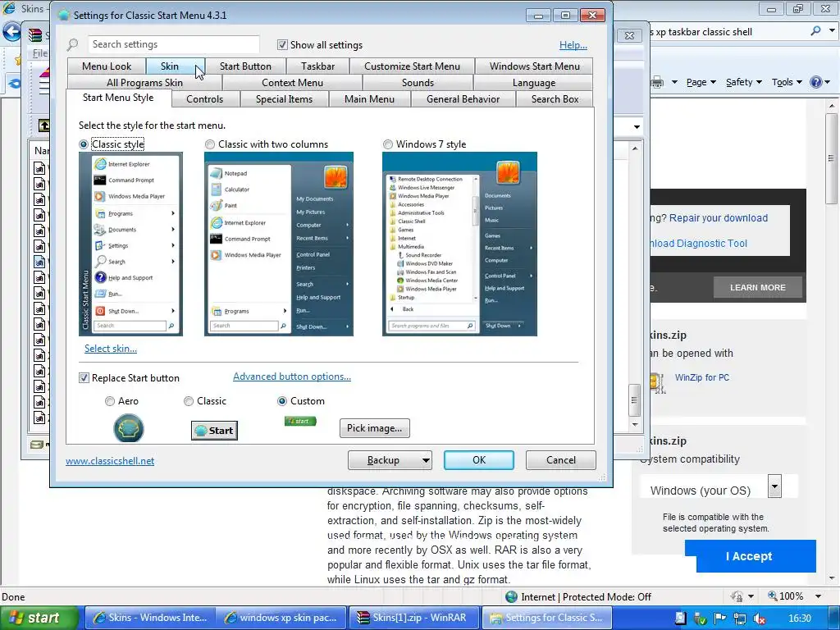Click the IE Help question mark icon

click(x=816, y=82)
